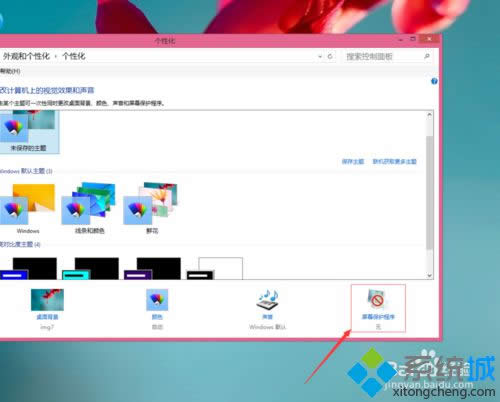The image size is (500, 402).
Task: Choose the high contrast theme with purple bar
Action: pyautogui.click(x=152, y=268)
